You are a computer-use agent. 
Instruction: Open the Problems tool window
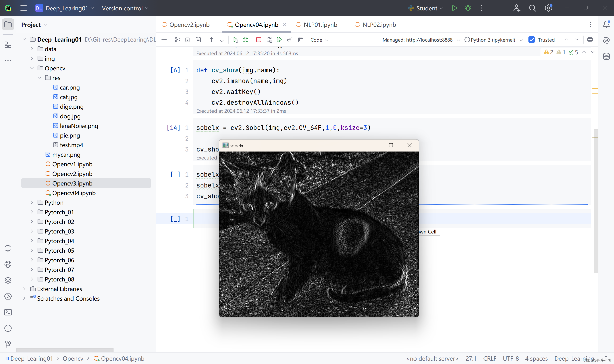coord(8,328)
